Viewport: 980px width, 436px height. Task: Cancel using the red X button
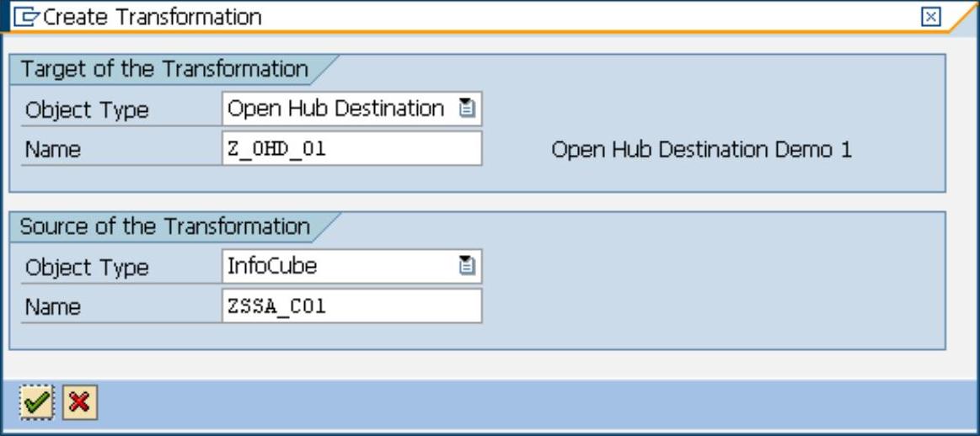pos(79,403)
